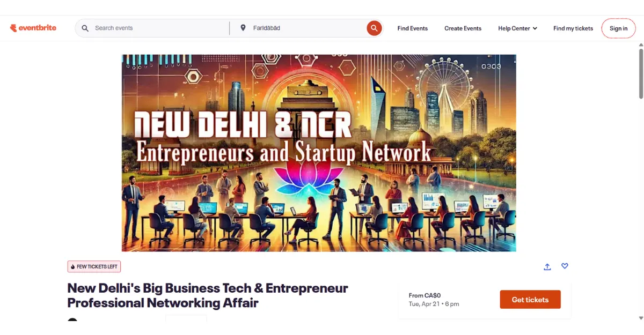This screenshot has width=644, height=335.
Task: Open the event banner image
Action: coord(319,153)
